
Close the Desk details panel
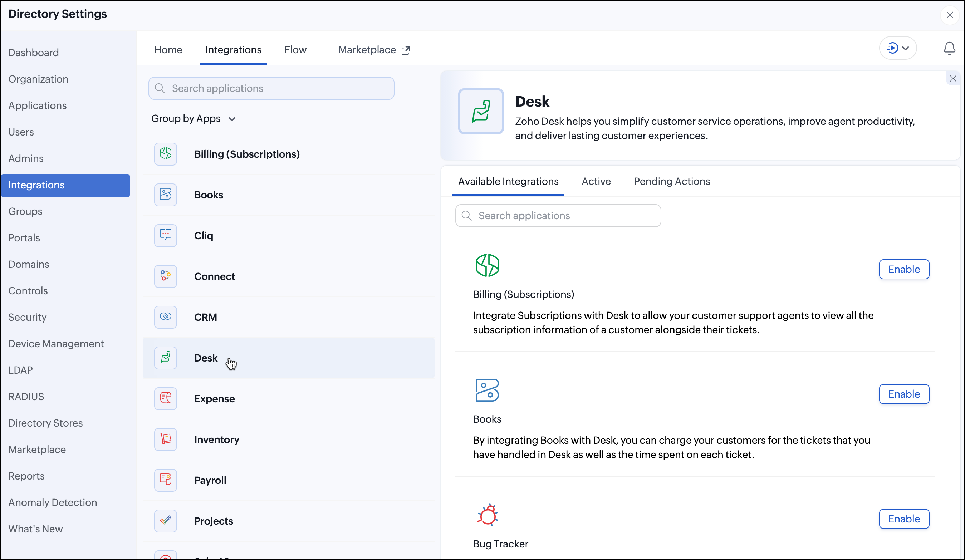953,78
